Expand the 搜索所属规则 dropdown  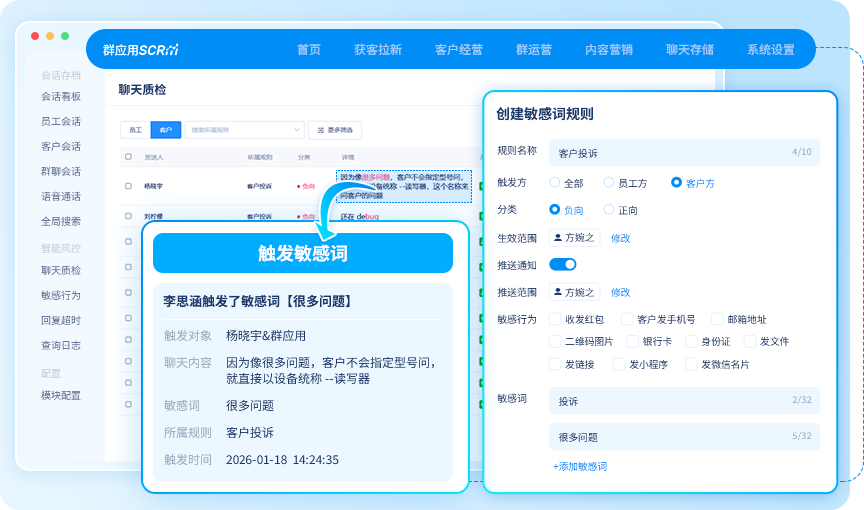click(245, 130)
